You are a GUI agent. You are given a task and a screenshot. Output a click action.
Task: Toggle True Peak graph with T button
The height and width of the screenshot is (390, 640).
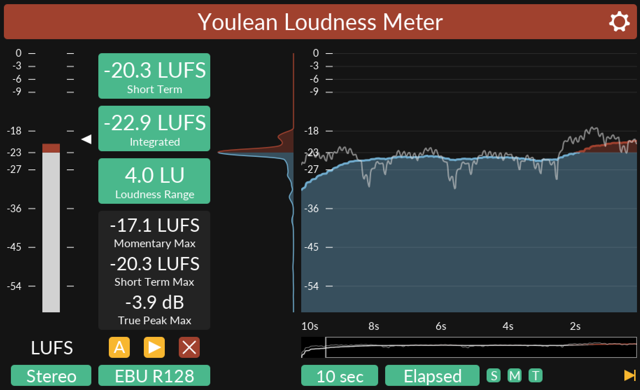(x=536, y=375)
